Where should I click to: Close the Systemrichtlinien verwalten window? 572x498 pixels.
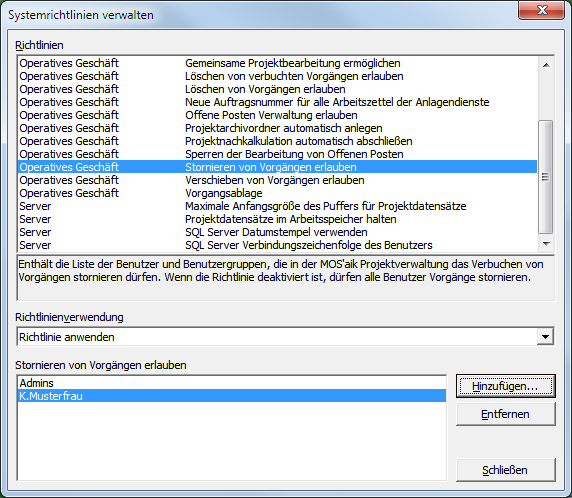(542, 10)
